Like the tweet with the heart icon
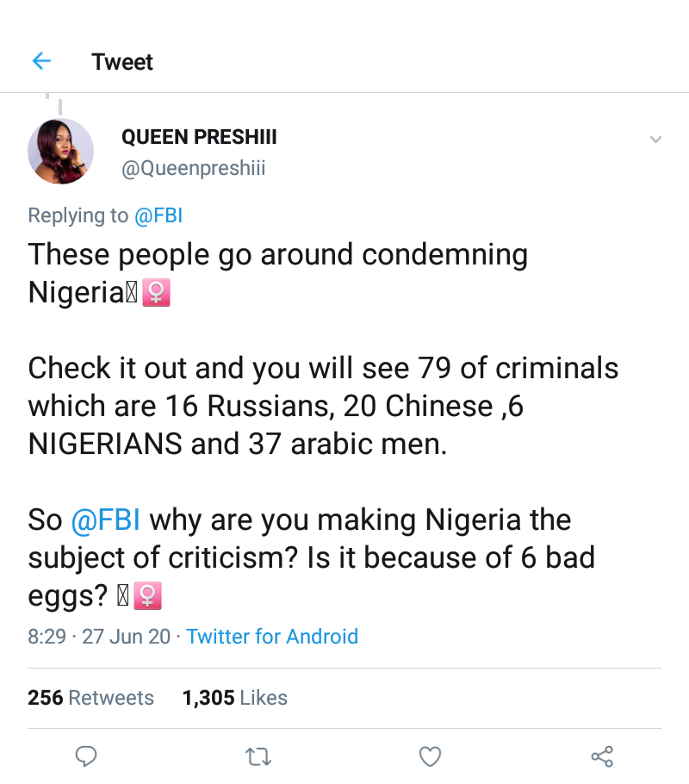Image resolution: width=689 pixels, height=784 pixels. click(430, 756)
